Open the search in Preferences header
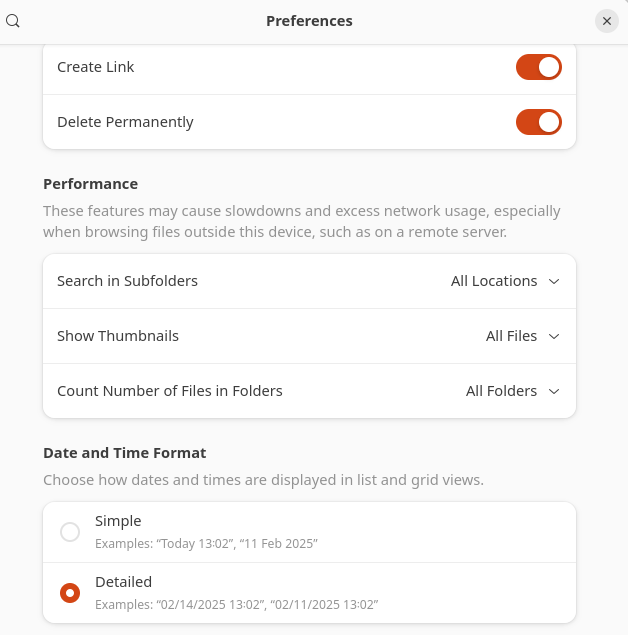628x635 pixels. coord(13,21)
